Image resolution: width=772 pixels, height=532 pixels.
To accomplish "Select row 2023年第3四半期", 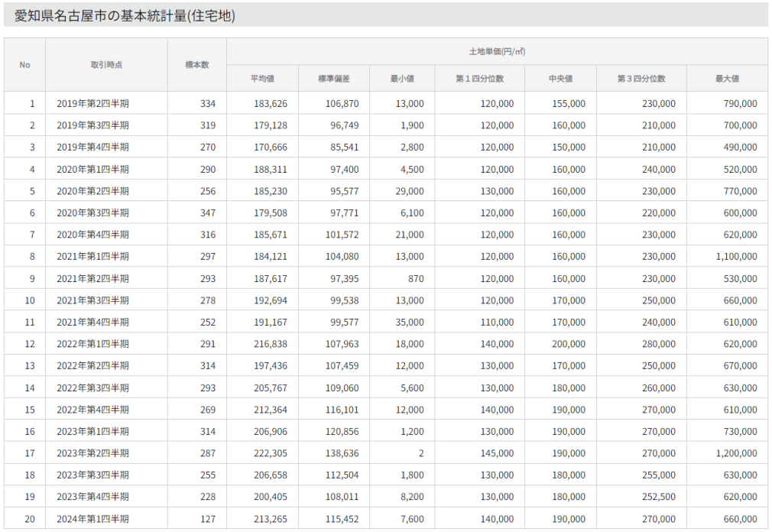I will point(386,475).
